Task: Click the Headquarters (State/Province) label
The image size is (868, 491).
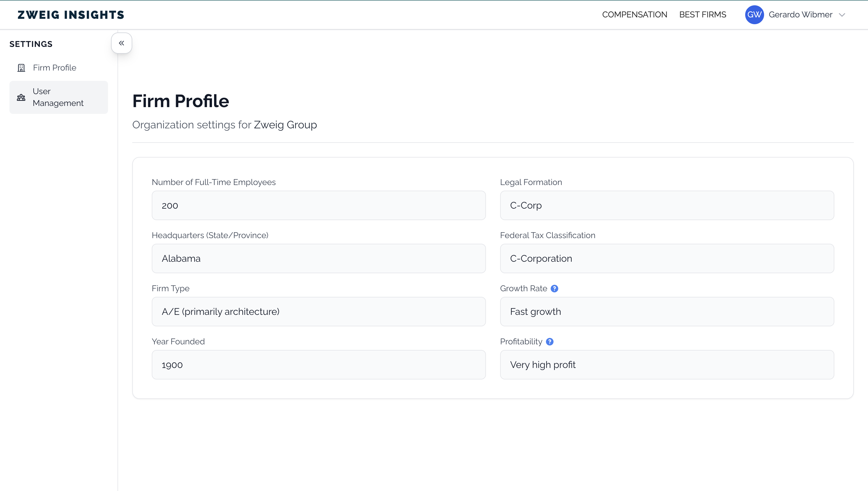Action: (210, 235)
